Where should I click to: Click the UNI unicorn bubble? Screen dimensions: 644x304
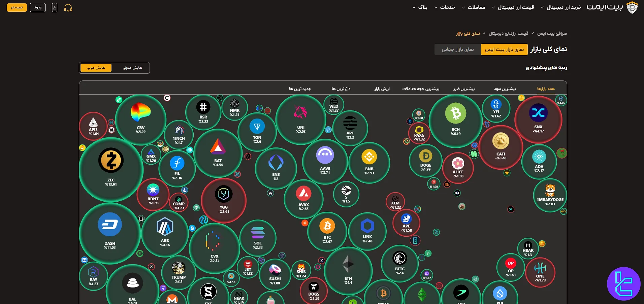300,120
